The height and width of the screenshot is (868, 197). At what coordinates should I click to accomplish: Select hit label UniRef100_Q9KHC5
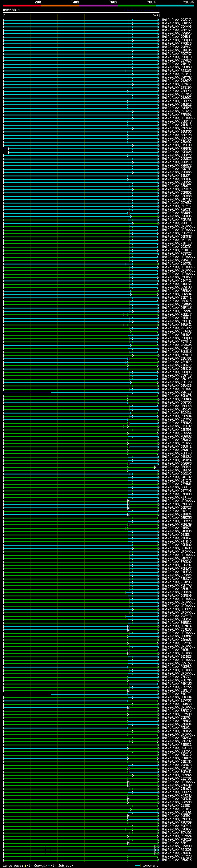(177, 758)
